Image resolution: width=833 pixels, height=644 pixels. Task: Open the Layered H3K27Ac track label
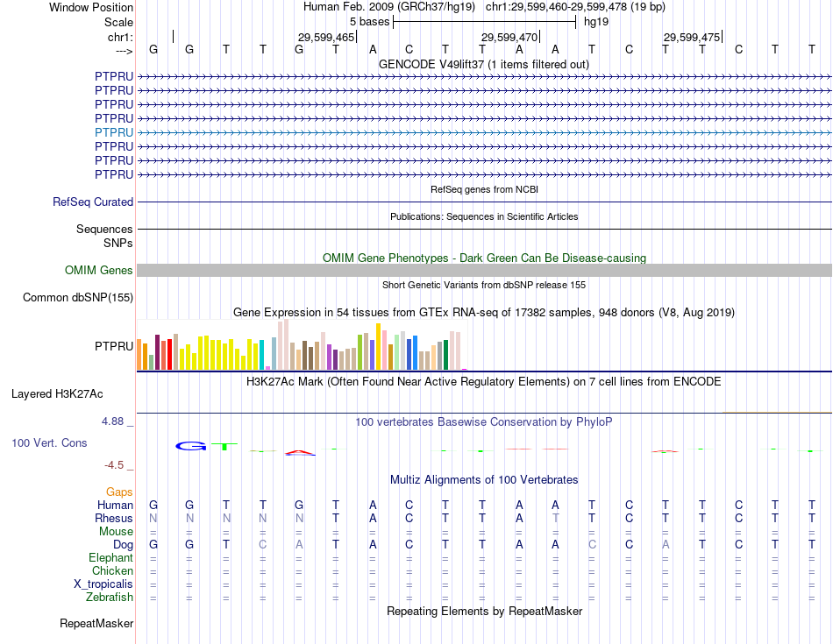(57, 394)
